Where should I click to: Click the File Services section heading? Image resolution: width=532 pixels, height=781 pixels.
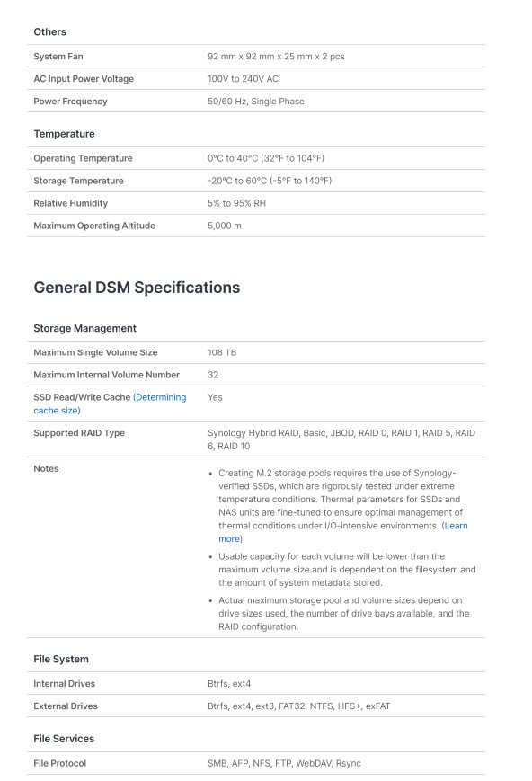pos(64,739)
